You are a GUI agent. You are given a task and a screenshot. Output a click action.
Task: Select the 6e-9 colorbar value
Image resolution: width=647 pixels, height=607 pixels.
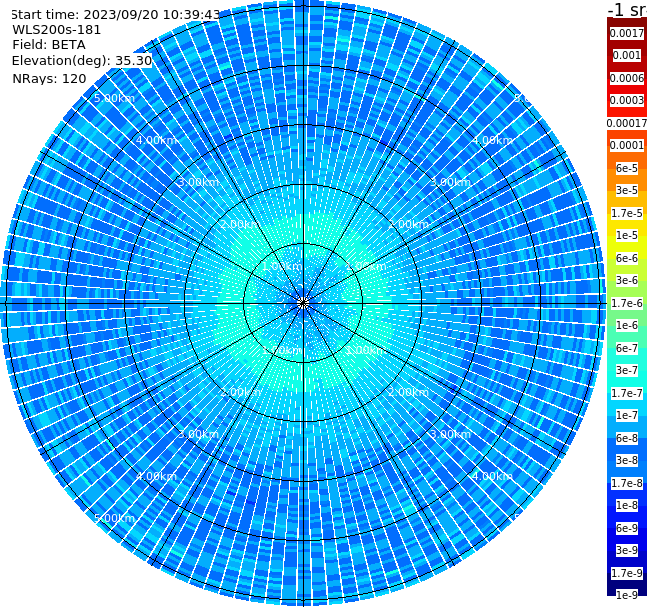(x=627, y=528)
